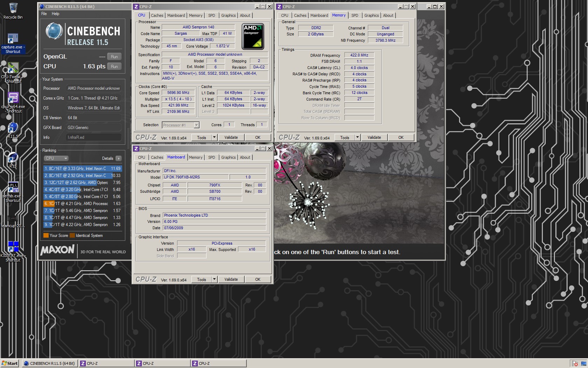588x368 pixels.
Task: Open Tools dropdown arrow in top-left CPU-Z
Action: pos(215,138)
